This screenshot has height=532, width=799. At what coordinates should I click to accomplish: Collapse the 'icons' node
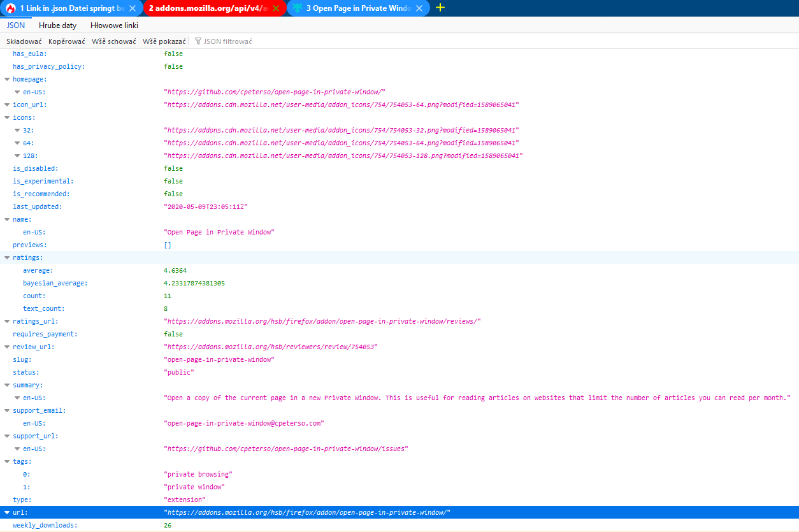pos(7,117)
